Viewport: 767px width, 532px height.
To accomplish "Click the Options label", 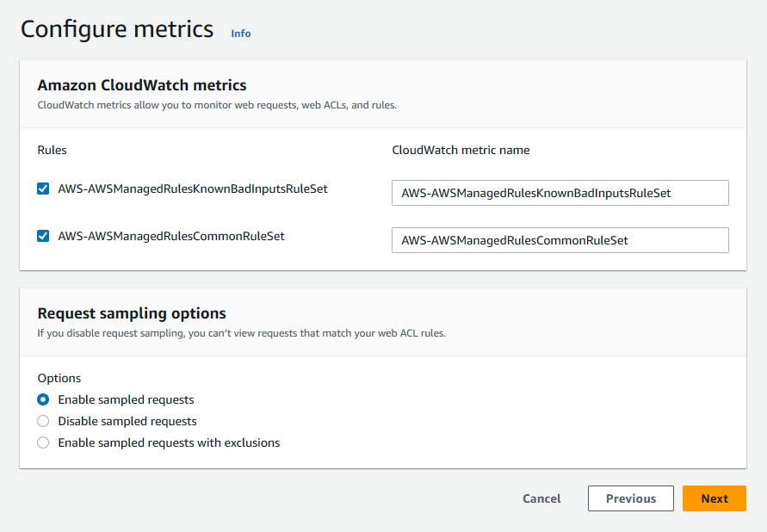I will coord(59,378).
